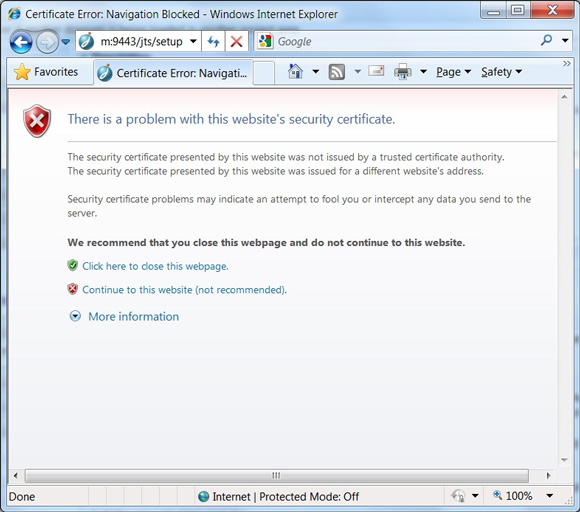580x512 pixels.
Task: Expand the address bar history dropdown
Action: pos(193,41)
